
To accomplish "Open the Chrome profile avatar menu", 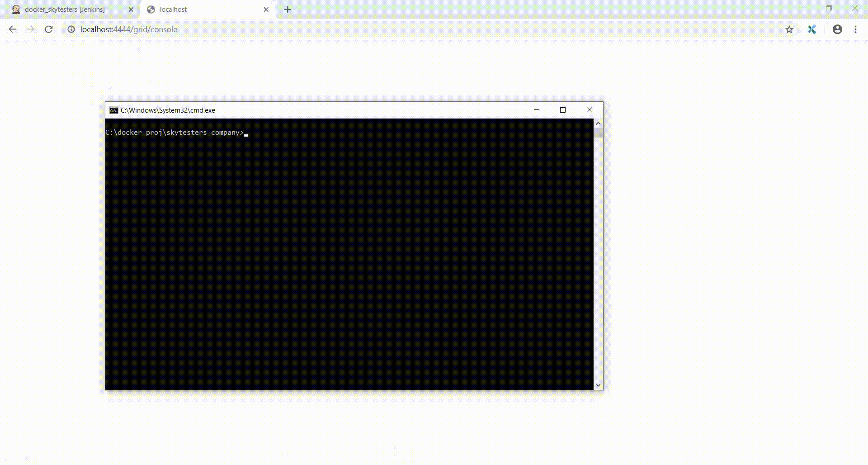I will pyautogui.click(x=837, y=29).
